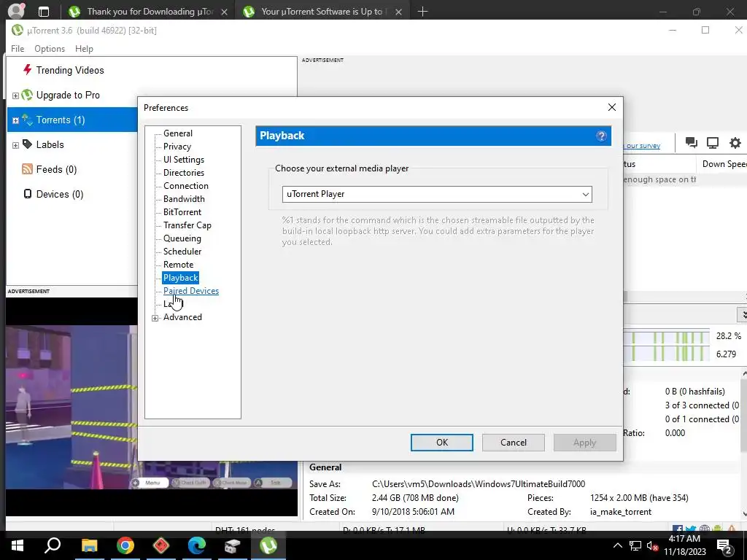
Task: Select General in preferences tree
Action: (x=178, y=133)
